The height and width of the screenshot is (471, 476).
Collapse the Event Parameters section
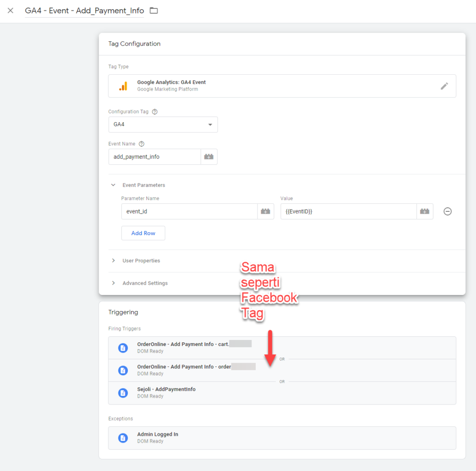[x=113, y=185]
